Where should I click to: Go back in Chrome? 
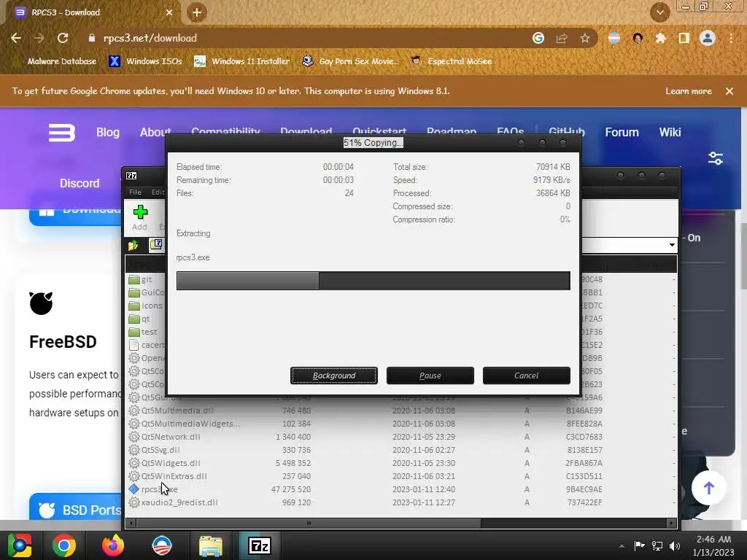point(16,38)
